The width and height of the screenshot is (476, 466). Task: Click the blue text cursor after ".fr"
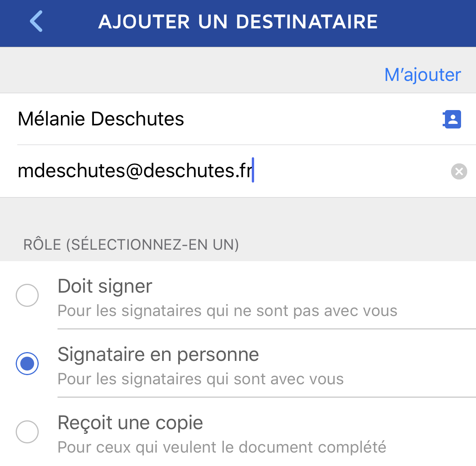(x=253, y=170)
